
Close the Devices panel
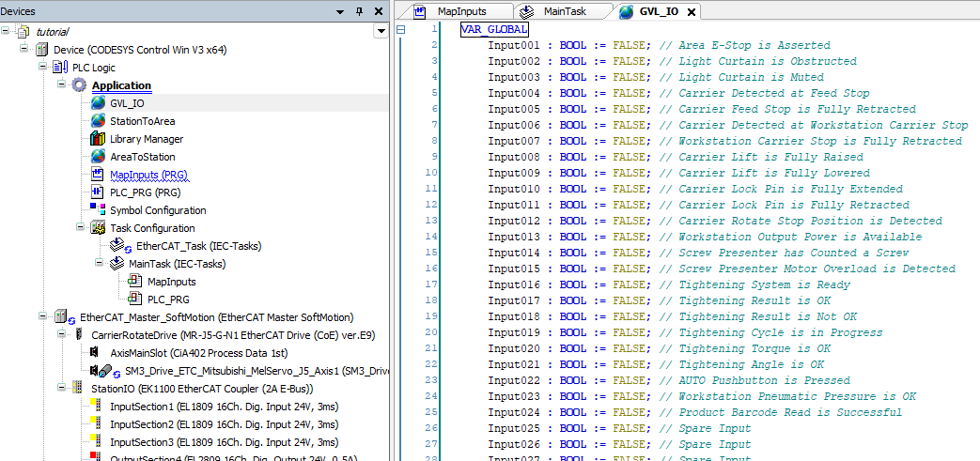[x=378, y=12]
